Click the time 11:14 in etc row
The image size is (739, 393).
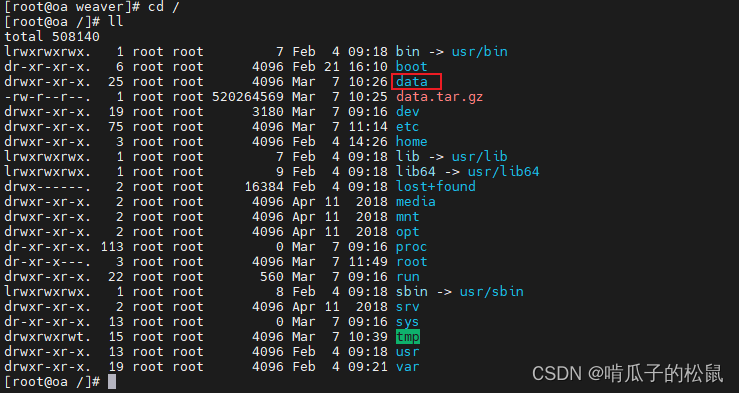click(x=368, y=127)
